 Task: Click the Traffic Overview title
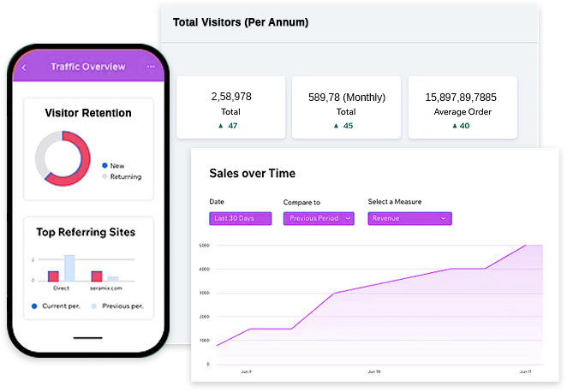[88, 67]
